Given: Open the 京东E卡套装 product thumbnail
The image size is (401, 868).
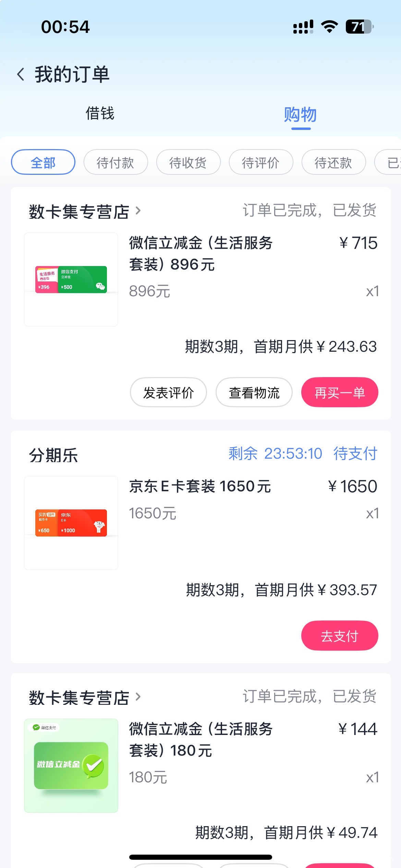Looking at the screenshot, I should [x=71, y=523].
